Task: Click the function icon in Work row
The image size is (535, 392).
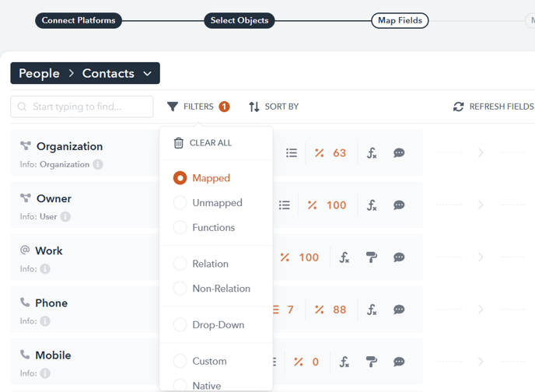Action: [x=344, y=257]
